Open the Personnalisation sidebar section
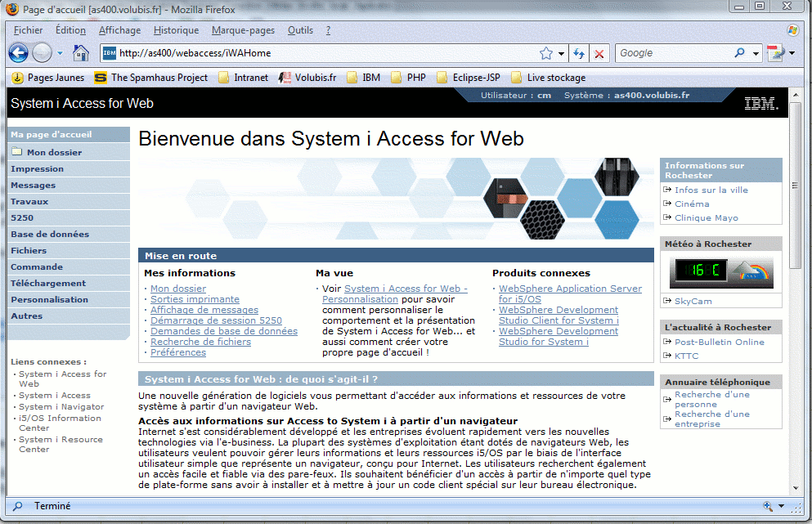 coord(69,299)
